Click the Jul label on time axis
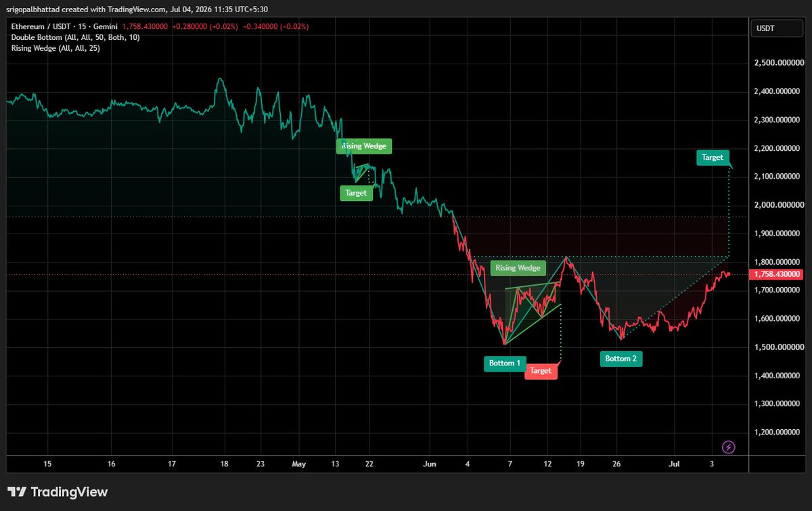This screenshot has width=812, height=511. 674,464
